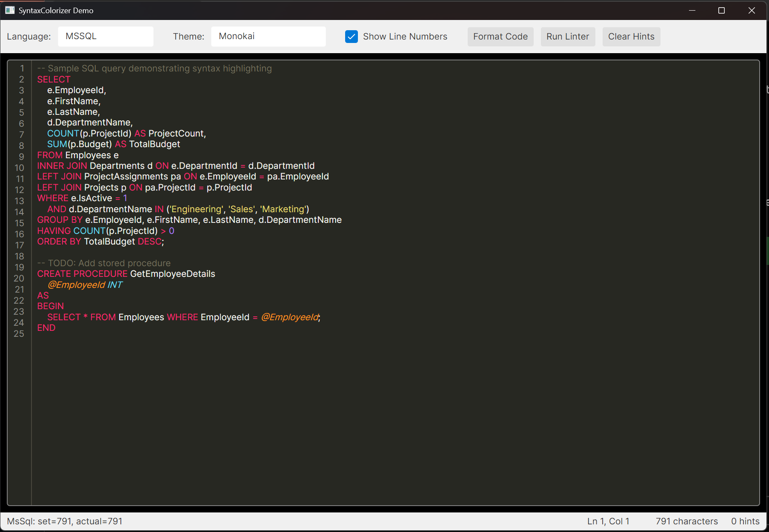Viewport: 769px width, 532px height.
Task: Place cursor inside the Language text field
Action: click(106, 36)
